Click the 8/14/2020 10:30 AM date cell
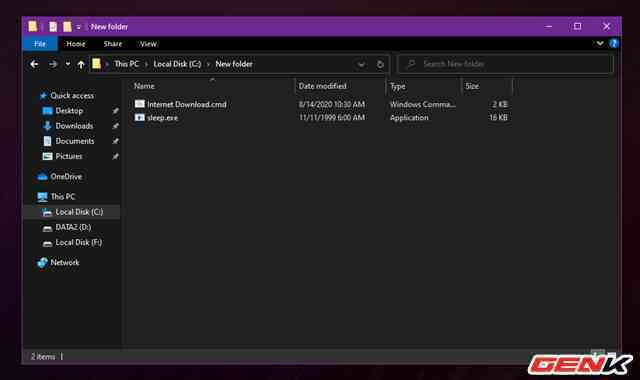The height and width of the screenshot is (380, 640). pyautogui.click(x=332, y=104)
